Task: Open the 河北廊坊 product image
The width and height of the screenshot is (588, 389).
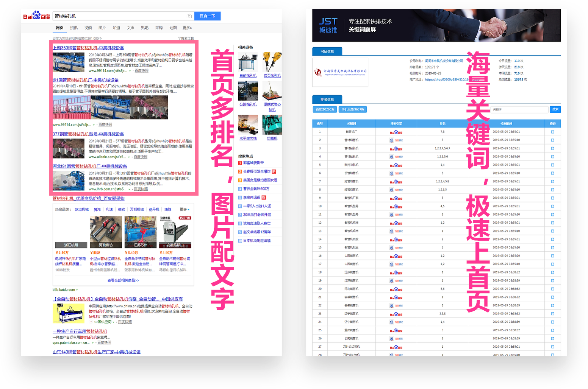Action: [106, 232]
